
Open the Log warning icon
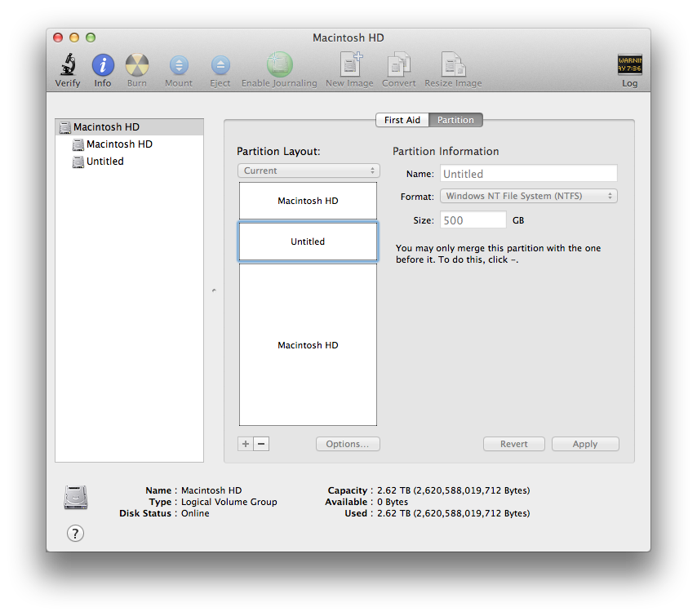pyautogui.click(x=629, y=64)
